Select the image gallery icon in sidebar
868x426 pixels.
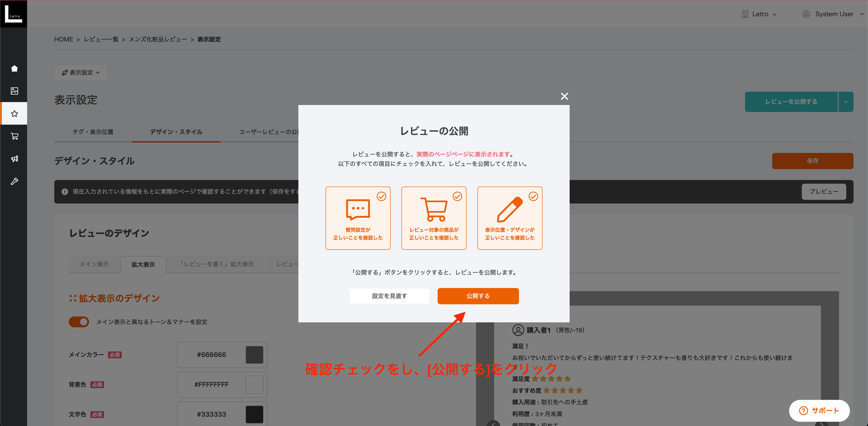coord(14,91)
